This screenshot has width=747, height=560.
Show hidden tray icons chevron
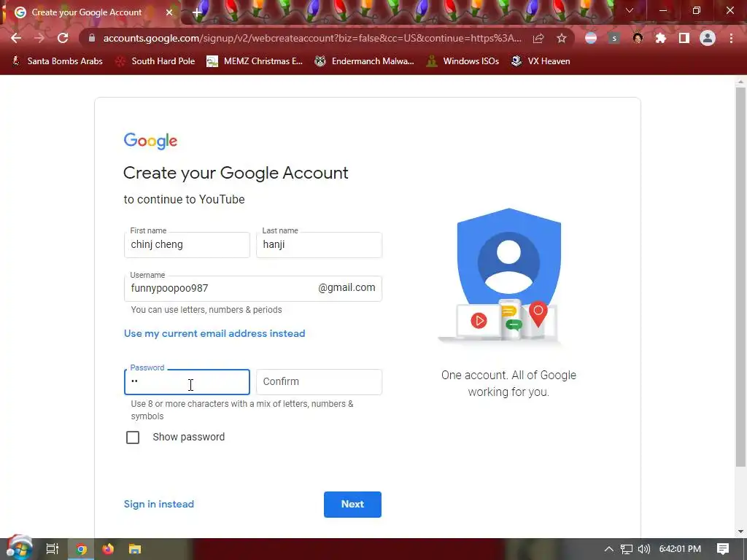pyautogui.click(x=609, y=549)
